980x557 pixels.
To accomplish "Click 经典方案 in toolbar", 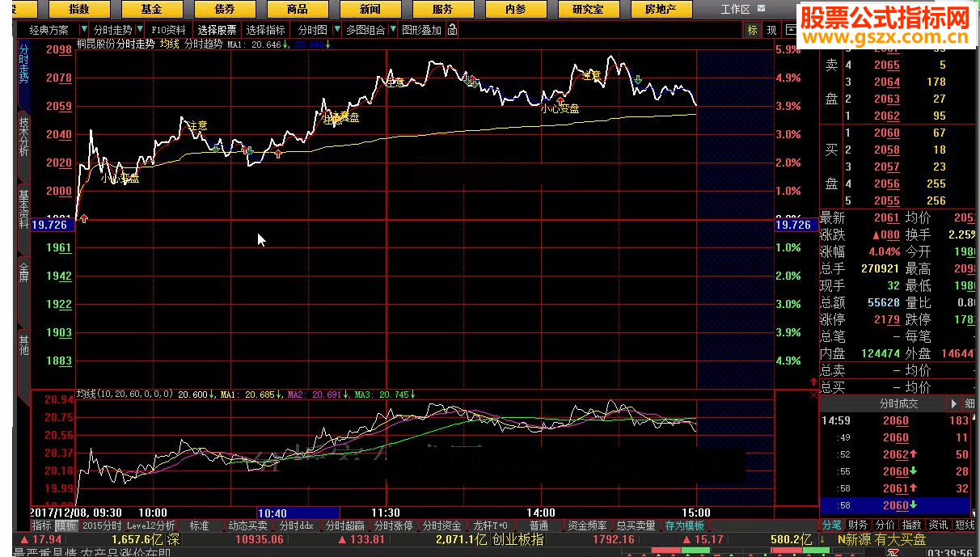I will pos(49,30).
